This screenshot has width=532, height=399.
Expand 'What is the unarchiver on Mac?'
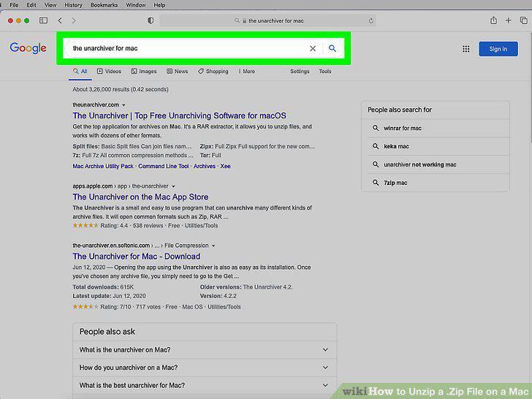205,350
